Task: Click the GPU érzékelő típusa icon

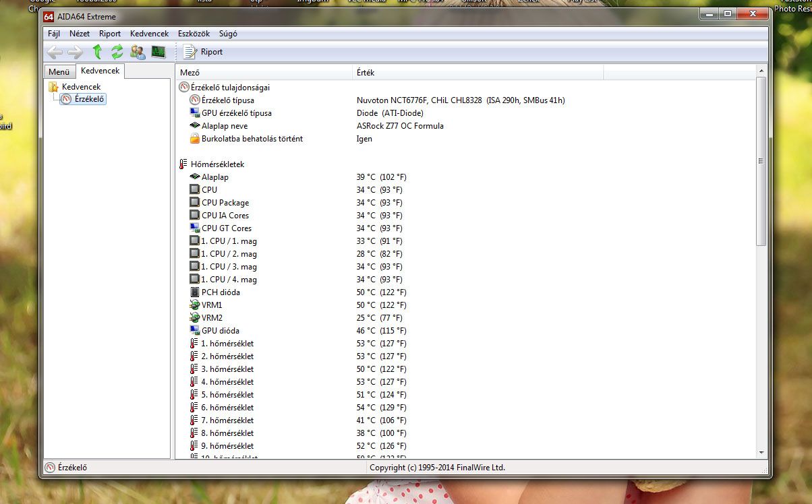Action: point(195,113)
